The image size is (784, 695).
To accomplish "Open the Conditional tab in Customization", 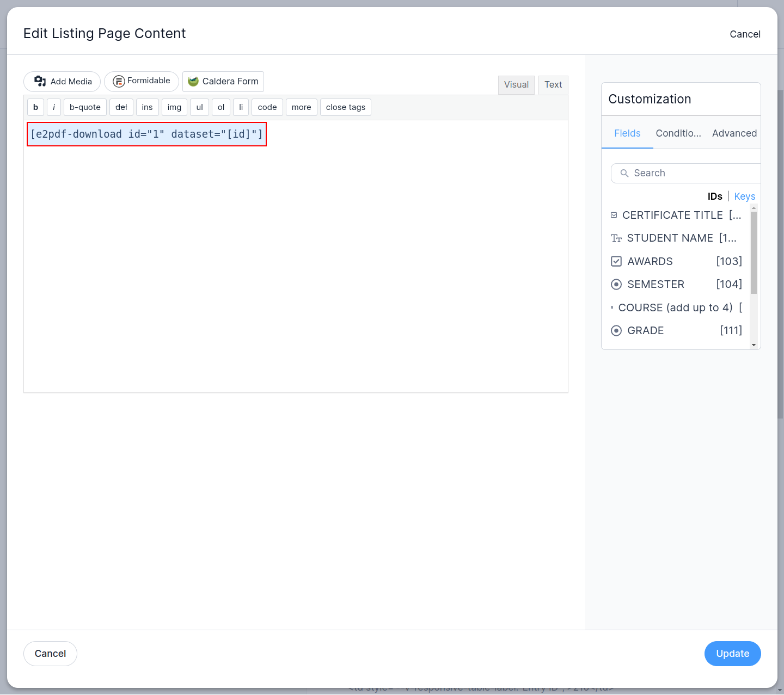I will (x=678, y=133).
